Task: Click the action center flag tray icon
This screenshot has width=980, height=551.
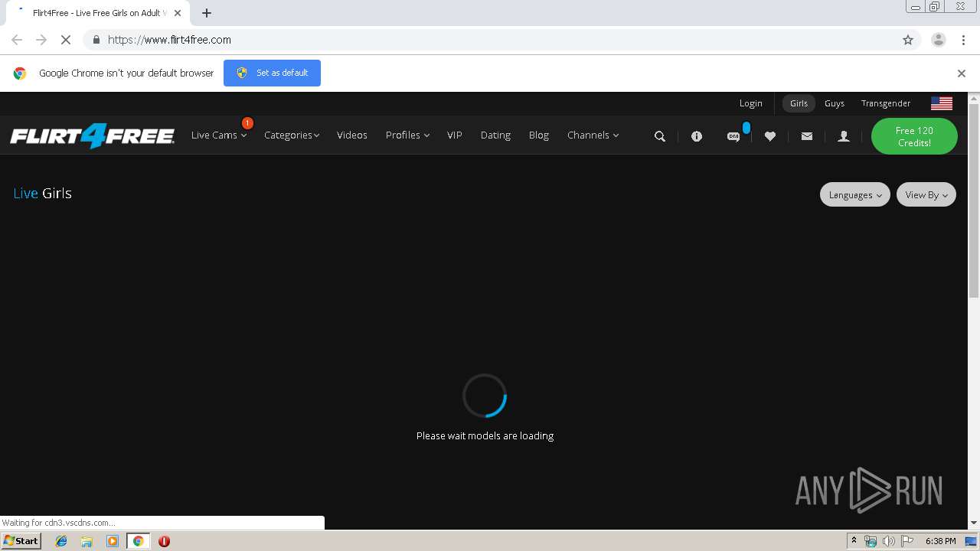Action: 907,541
